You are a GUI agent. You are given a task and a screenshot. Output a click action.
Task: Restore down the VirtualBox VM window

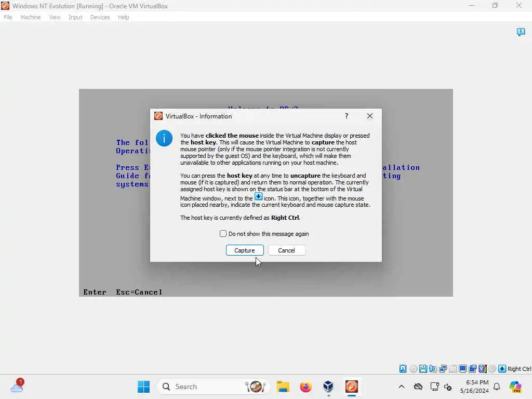click(x=495, y=5)
